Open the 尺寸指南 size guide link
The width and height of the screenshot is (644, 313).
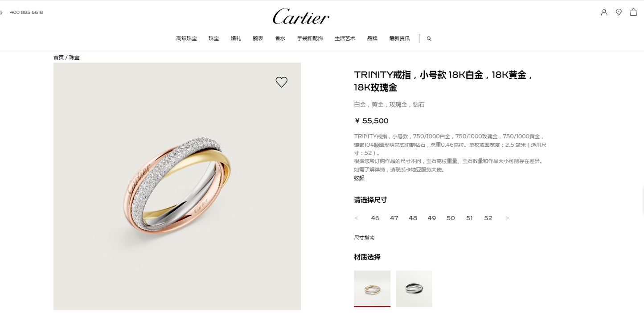click(365, 238)
